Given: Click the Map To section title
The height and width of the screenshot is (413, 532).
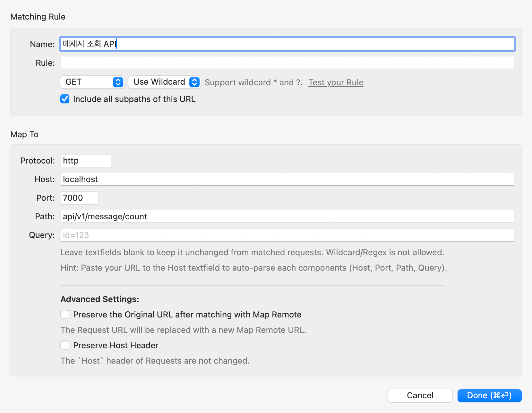Looking at the screenshot, I should pyautogui.click(x=24, y=134).
